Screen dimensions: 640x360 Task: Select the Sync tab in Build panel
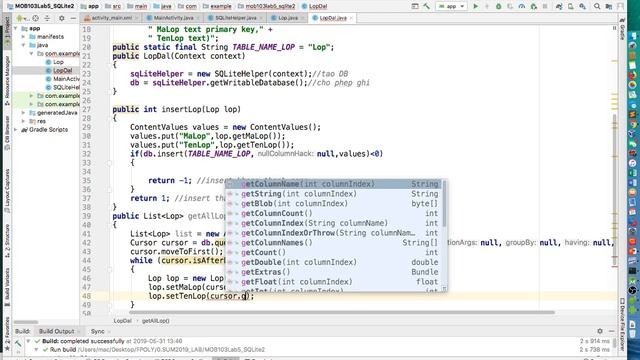[x=98, y=331]
